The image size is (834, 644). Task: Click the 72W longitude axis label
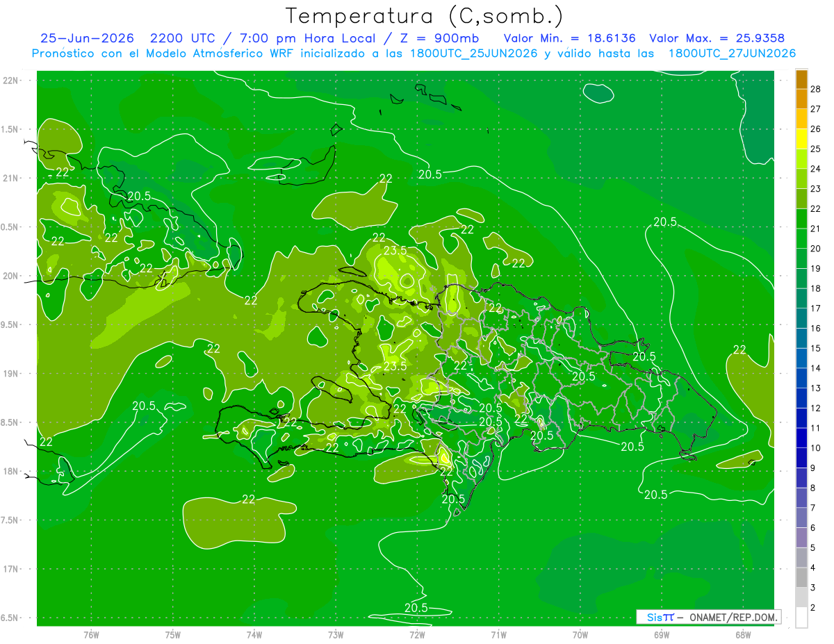[417, 634]
